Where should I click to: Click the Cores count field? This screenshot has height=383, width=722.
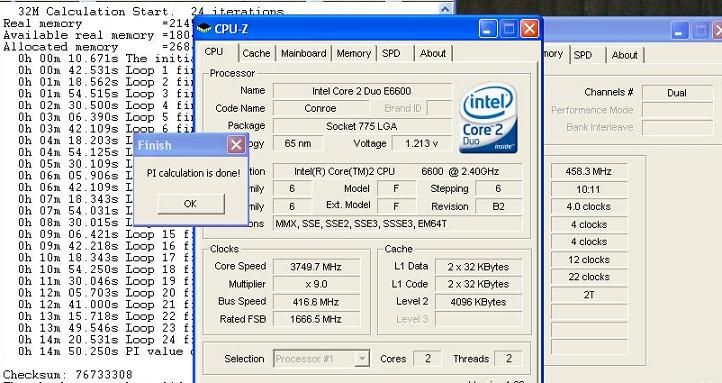(x=427, y=358)
